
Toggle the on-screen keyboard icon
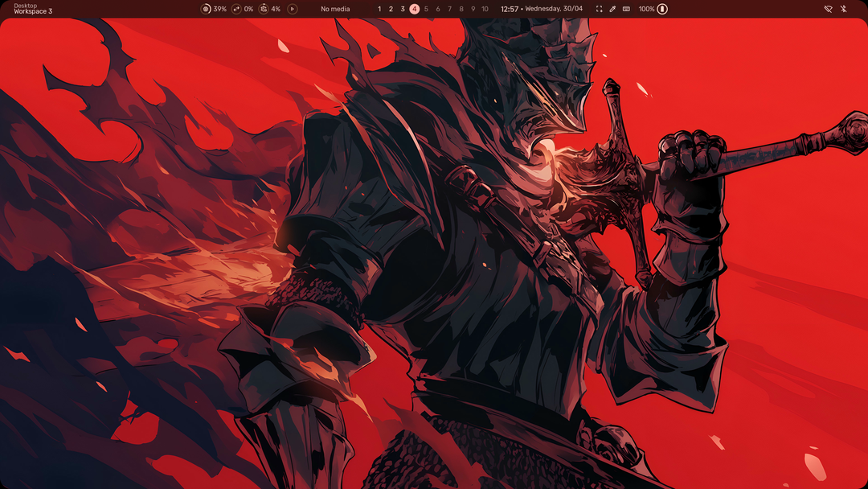[x=626, y=9]
